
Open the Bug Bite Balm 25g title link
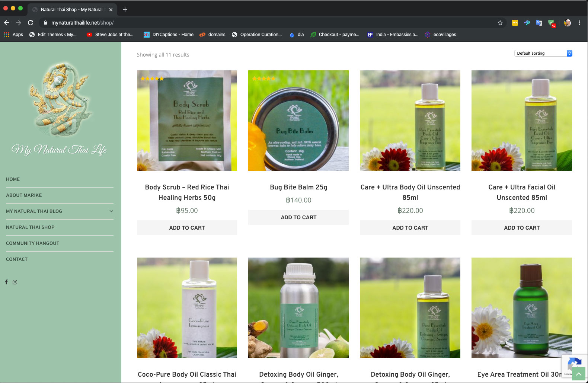tap(298, 187)
